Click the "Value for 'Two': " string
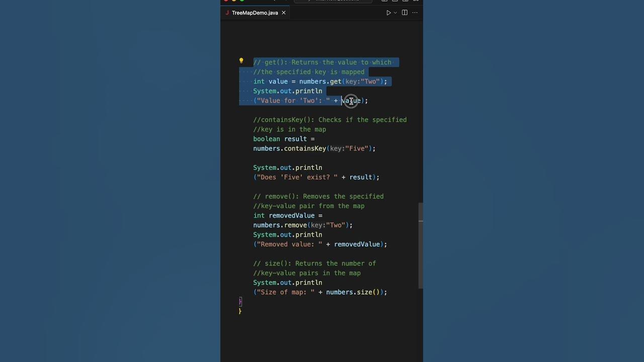644x362 pixels. pos(293,101)
